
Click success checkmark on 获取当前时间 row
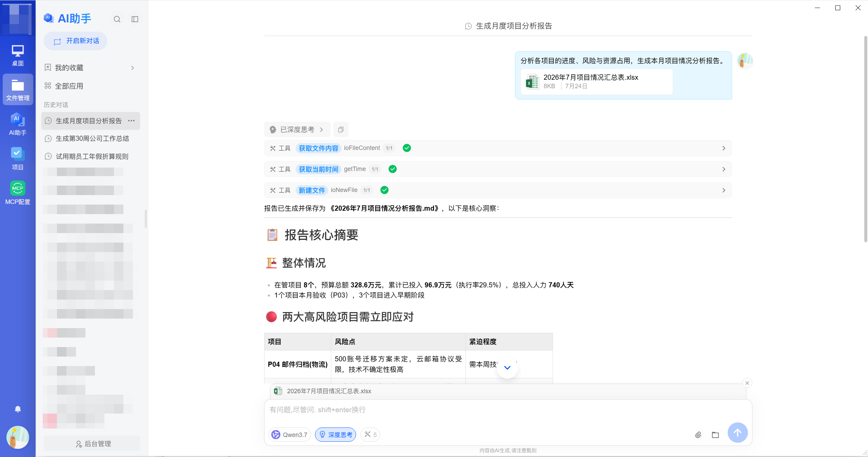click(393, 169)
